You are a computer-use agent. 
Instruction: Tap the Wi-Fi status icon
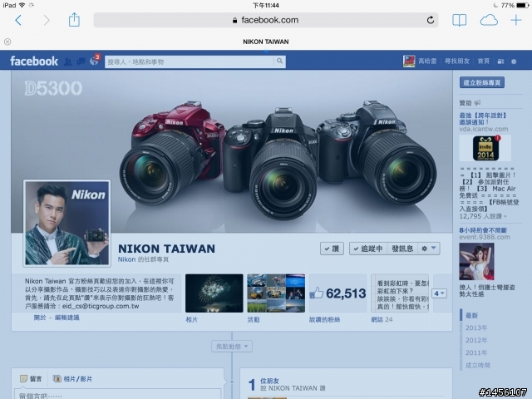(x=22, y=5)
